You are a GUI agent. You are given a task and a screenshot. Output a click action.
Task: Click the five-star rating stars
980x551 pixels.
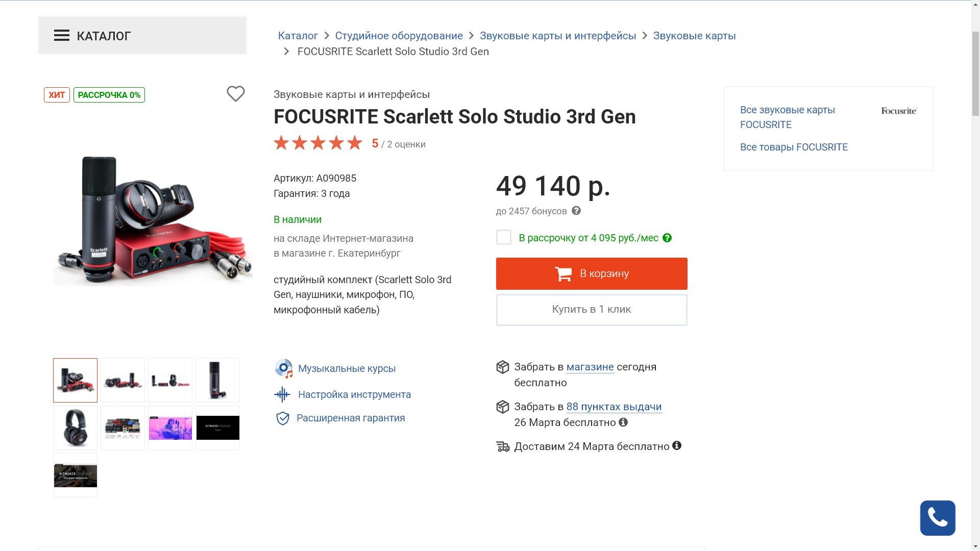pyautogui.click(x=317, y=143)
